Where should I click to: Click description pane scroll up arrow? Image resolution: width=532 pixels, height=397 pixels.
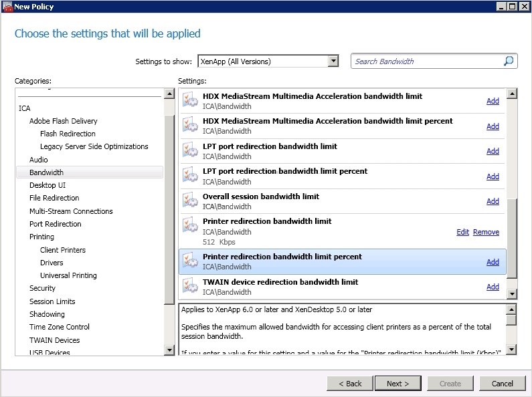pos(511,309)
